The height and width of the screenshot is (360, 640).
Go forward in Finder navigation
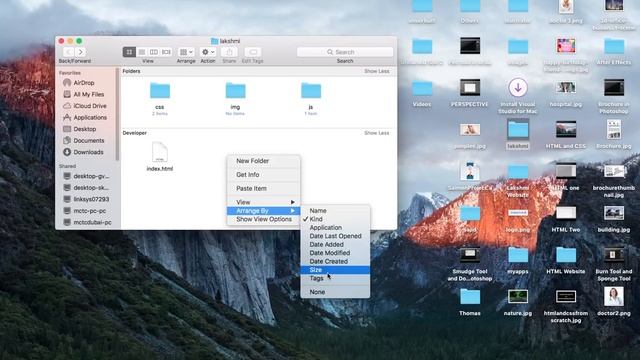pyautogui.click(x=80, y=52)
